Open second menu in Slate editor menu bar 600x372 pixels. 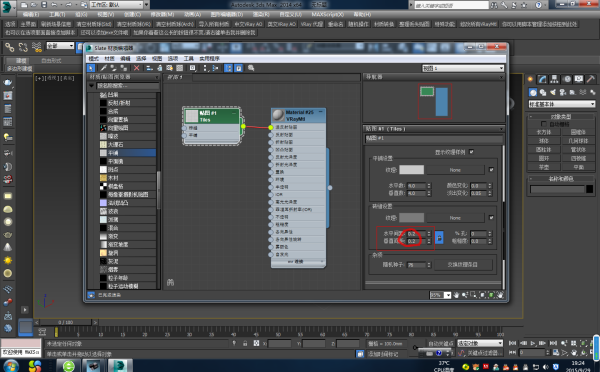109,59
